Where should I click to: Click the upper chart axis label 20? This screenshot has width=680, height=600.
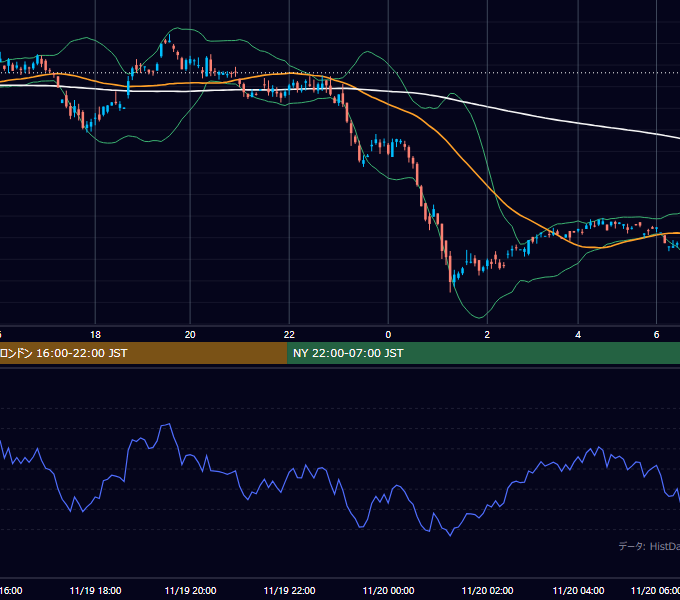(x=190, y=335)
